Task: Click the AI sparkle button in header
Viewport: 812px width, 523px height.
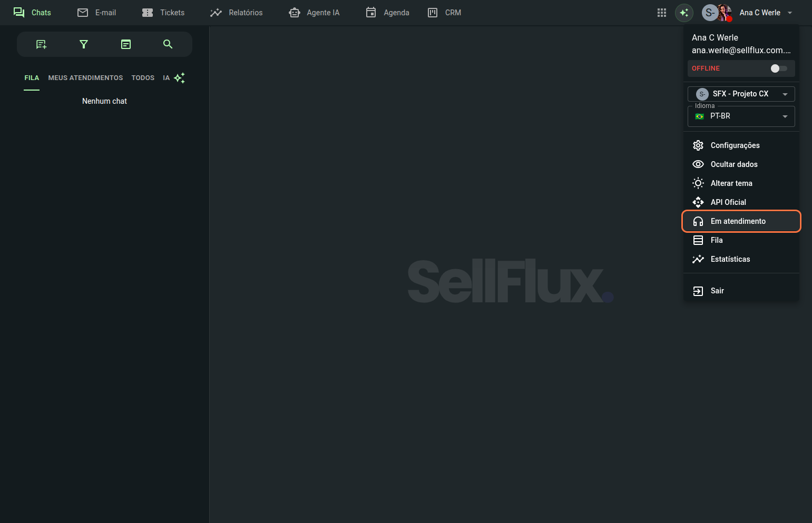Action: [x=684, y=13]
